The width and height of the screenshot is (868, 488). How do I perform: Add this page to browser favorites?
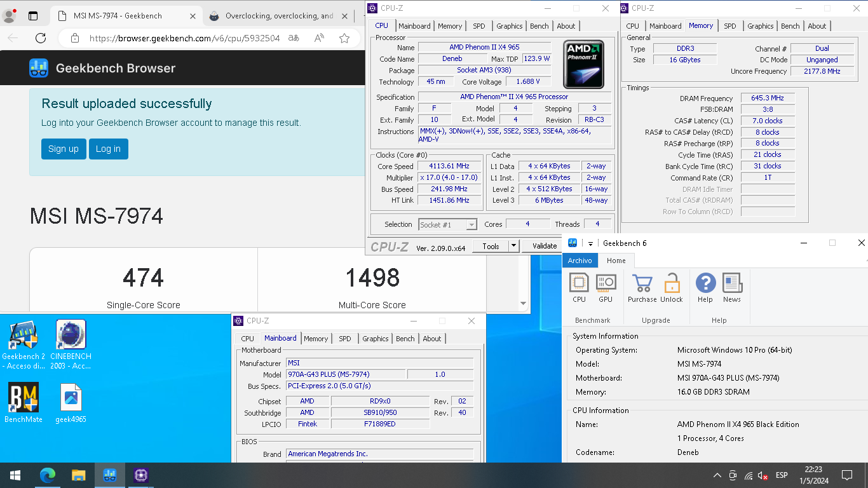pyautogui.click(x=344, y=38)
